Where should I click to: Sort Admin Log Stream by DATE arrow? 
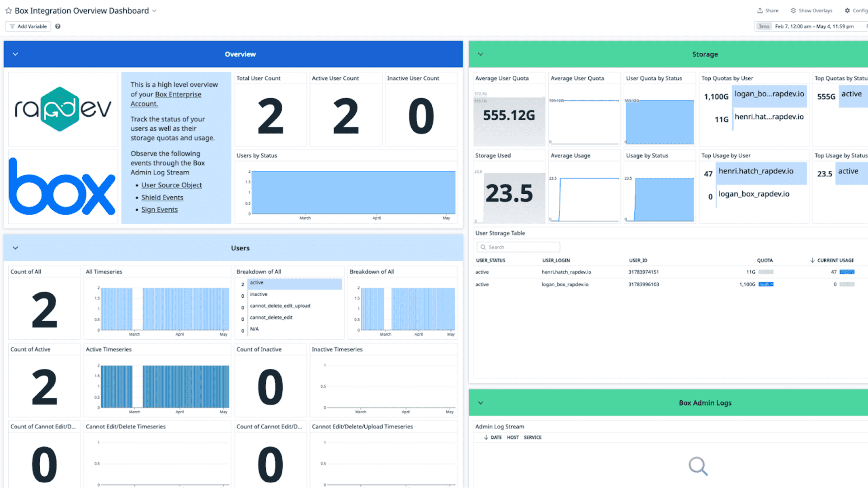pos(486,437)
